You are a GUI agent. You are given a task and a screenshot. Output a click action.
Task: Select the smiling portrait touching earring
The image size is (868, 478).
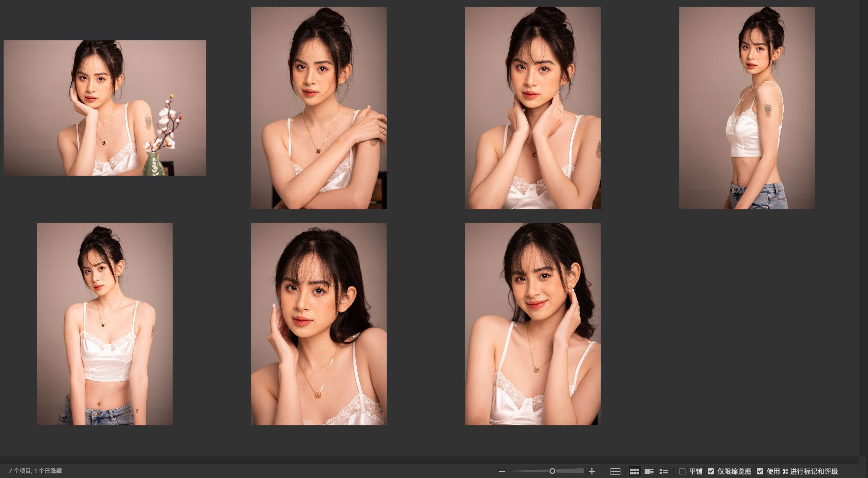[532, 324]
